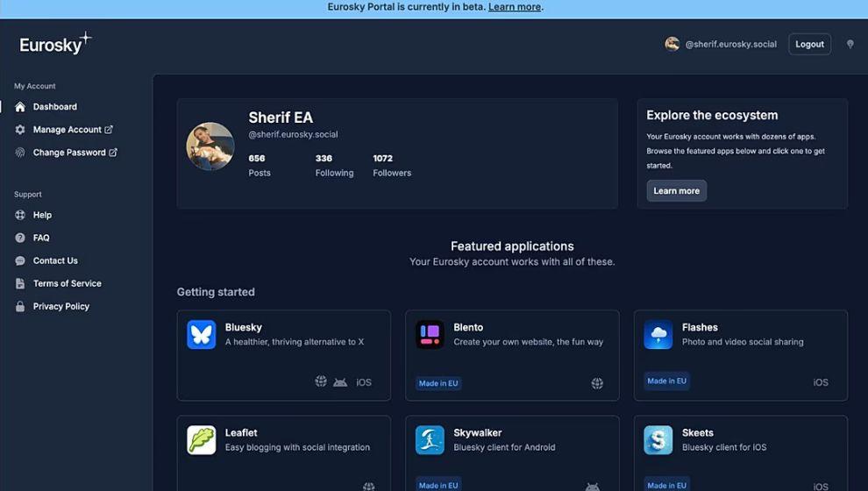Click the Skywalker app icon
The width and height of the screenshot is (868, 491).
(x=430, y=440)
